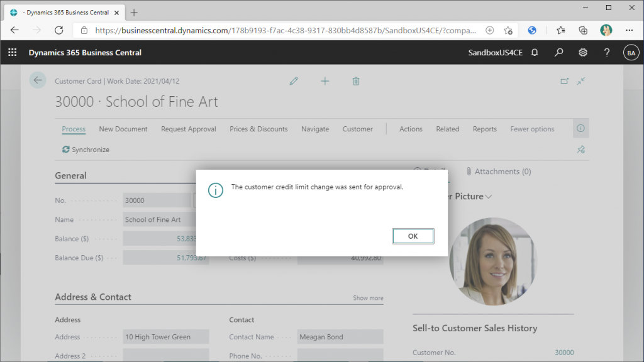Click the SandboxUS4CE environment name

[x=496, y=53]
